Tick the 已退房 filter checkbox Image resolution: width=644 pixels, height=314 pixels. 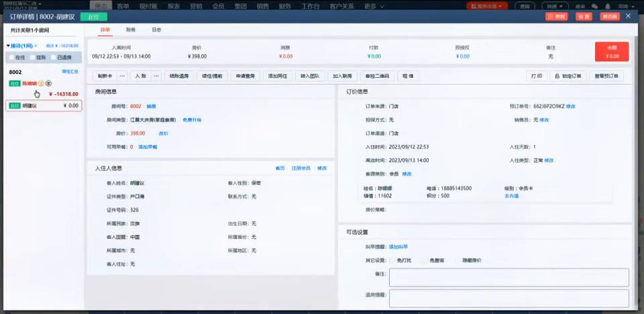click(54, 58)
